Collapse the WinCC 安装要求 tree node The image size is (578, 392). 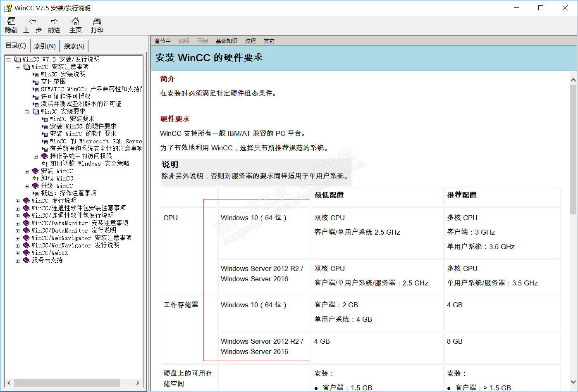click(x=26, y=112)
